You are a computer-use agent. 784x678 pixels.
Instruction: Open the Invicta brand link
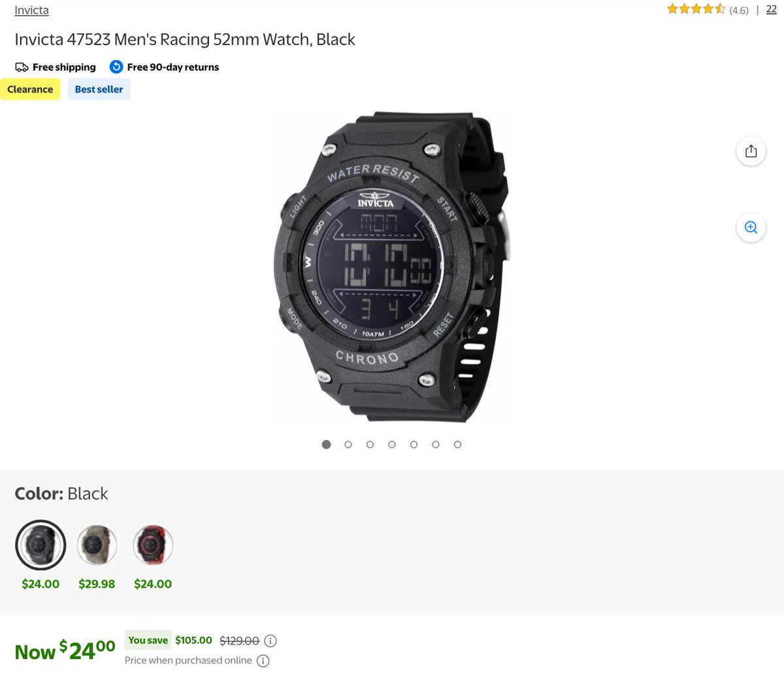[31, 10]
